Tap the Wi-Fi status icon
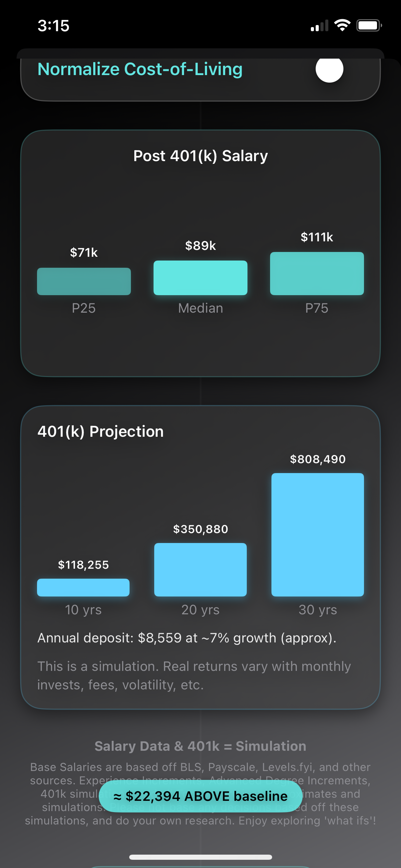This screenshot has height=868, width=401. tap(342, 25)
